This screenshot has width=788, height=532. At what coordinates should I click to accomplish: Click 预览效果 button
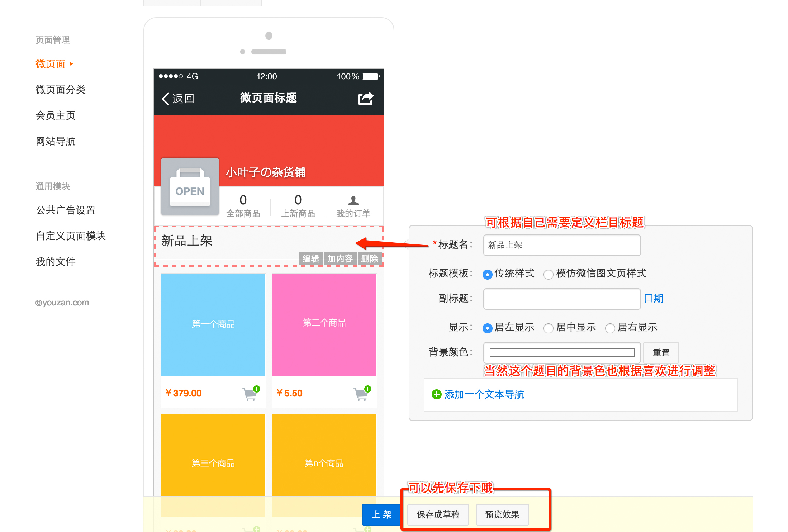tap(502, 514)
